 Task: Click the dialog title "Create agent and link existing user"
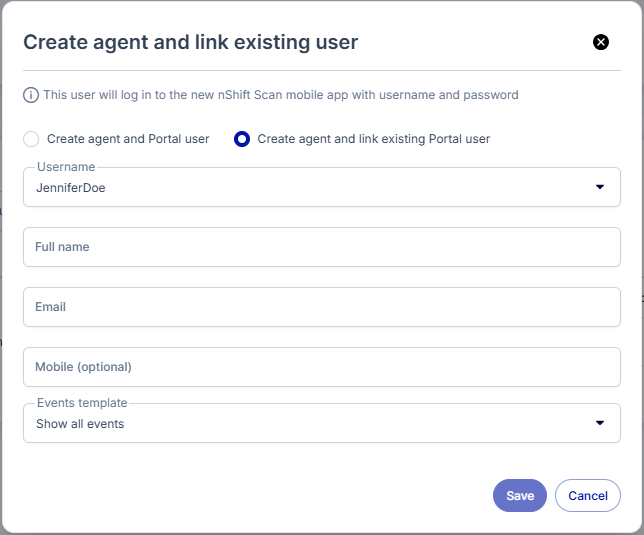pos(190,42)
